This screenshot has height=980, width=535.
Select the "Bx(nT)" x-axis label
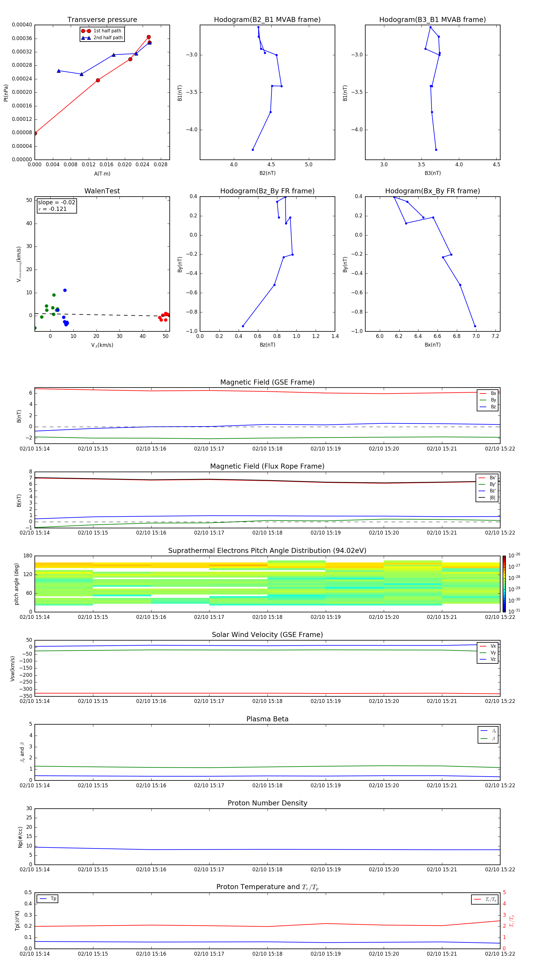(x=432, y=345)
